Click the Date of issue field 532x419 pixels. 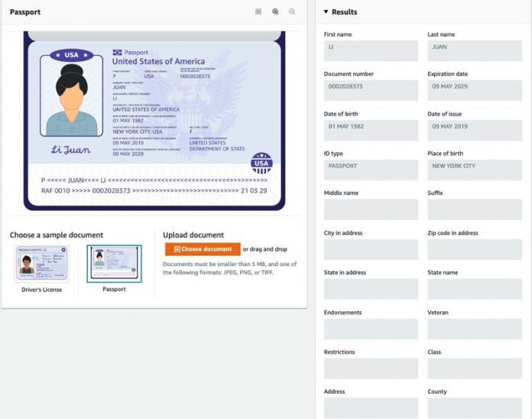pyautogui.click(x=475, y=130)
